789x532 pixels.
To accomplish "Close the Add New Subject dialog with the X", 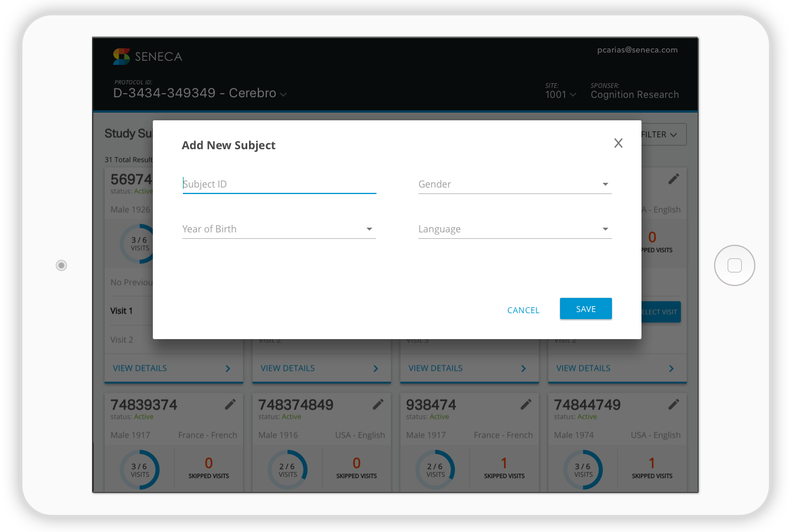I will coord(618,143).
